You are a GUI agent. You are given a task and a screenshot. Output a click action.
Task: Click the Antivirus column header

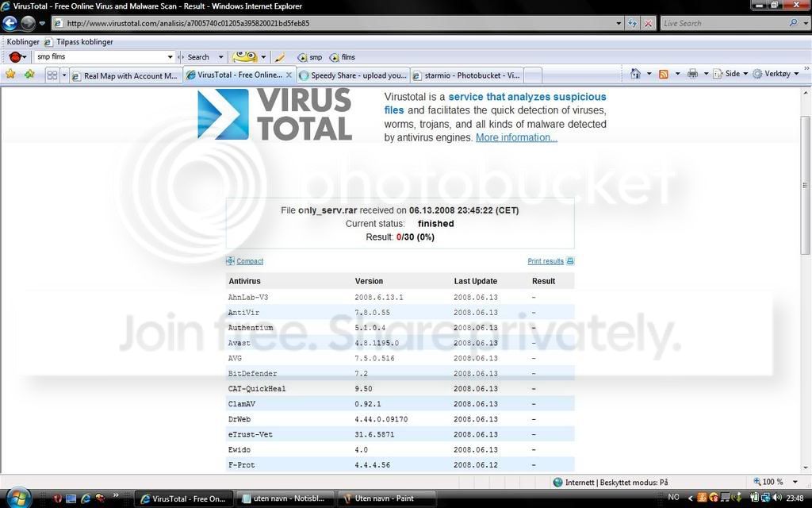click(244, 281)
